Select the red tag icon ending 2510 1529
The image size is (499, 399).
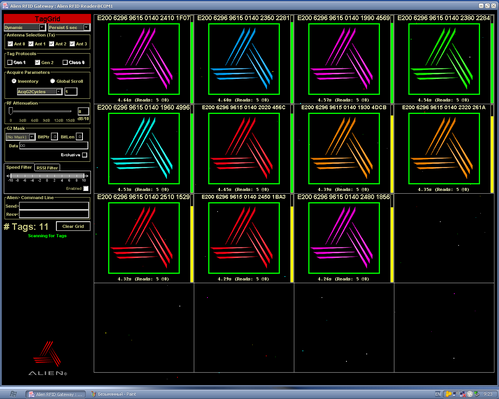click(x=144, y=238)
